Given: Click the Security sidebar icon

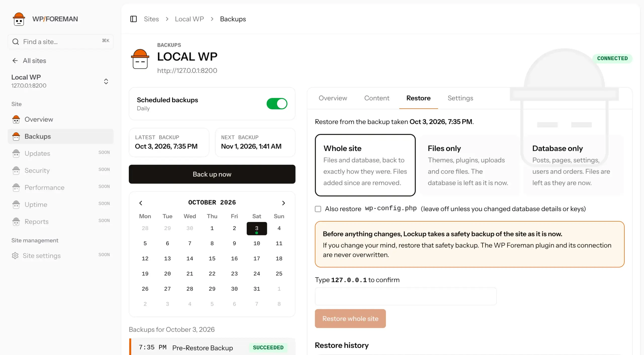Looking at the screenshot, I should (x=16, y=170).
